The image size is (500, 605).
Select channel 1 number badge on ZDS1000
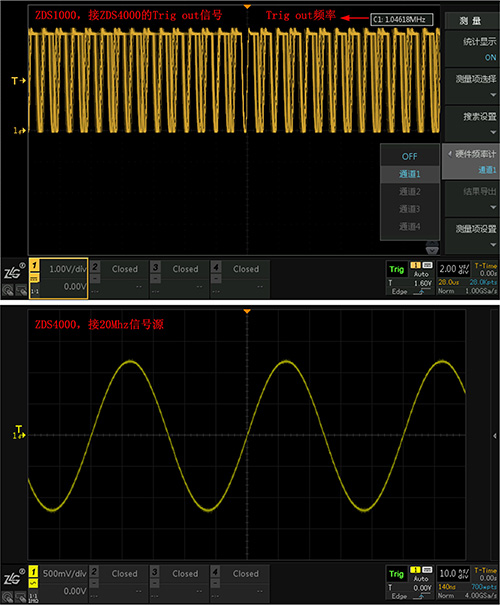click(34, 265)
